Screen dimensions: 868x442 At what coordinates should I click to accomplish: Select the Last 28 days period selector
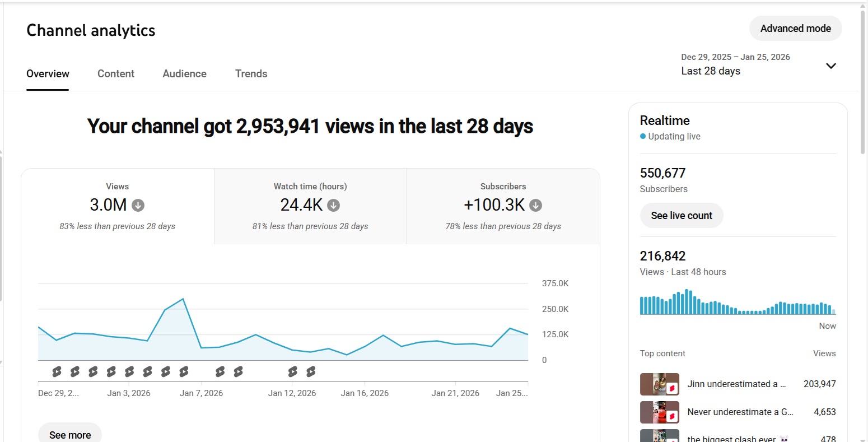[x=711, y=71]
